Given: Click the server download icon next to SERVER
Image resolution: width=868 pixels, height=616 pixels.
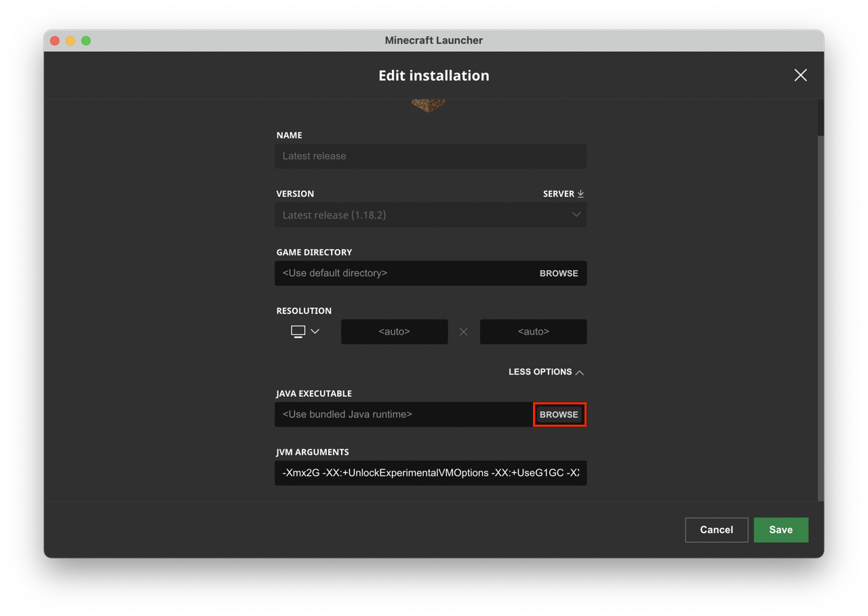Looking at the screenshot, I should pyautogui.click(x=580, y=193).
